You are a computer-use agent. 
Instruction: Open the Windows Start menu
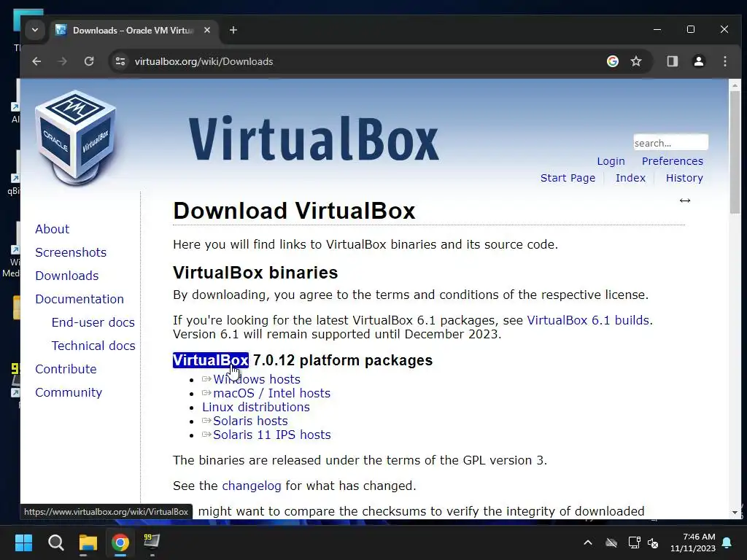23,542
